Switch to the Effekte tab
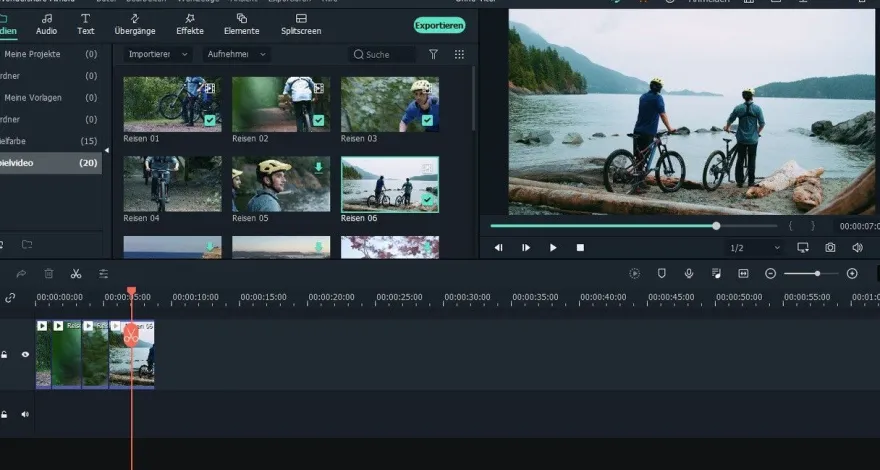 coord(190,25)
